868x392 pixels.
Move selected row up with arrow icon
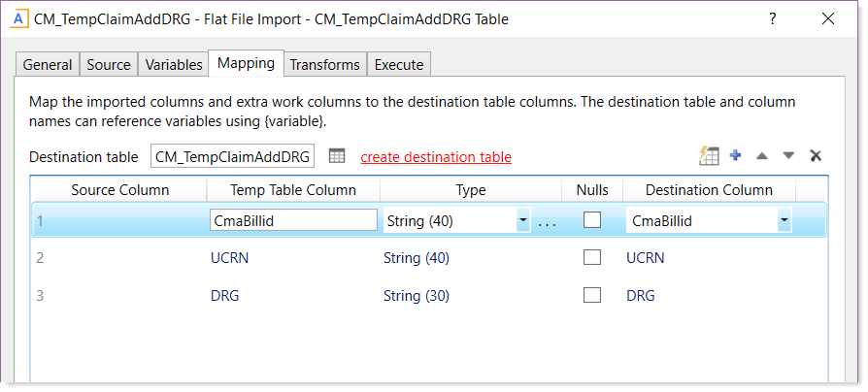pos(762,156)
